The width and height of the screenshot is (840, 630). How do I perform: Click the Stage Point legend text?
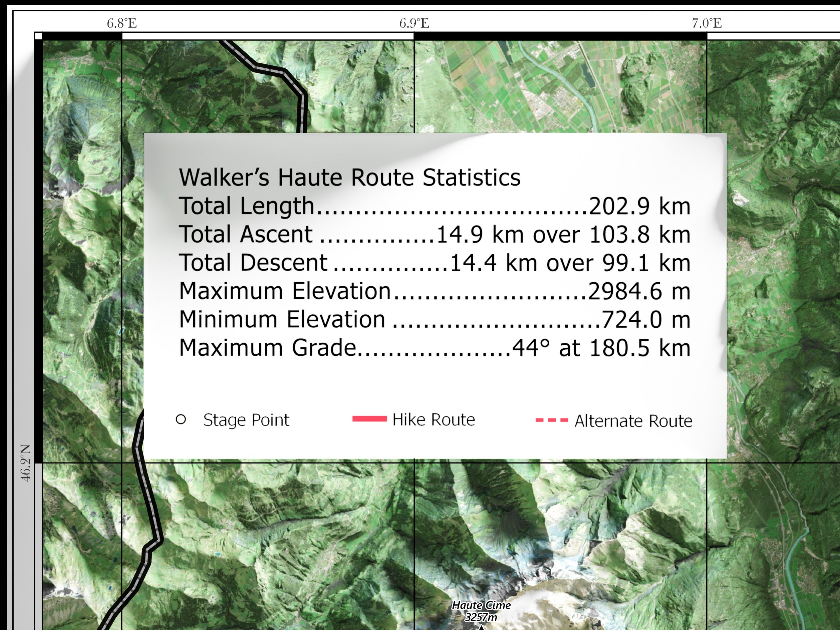pyautogui.click(x=246, y=420)
